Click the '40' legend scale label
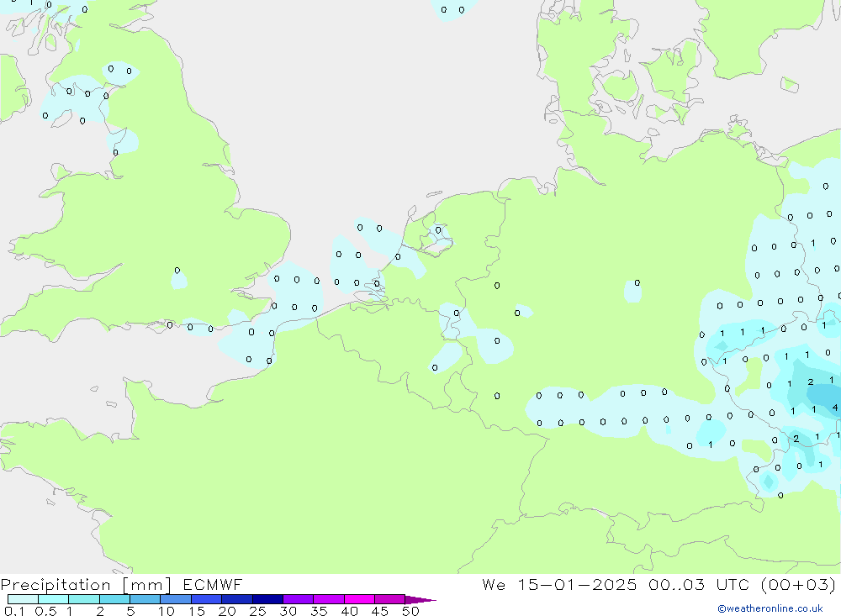841x616 pixels. (350, 611)
